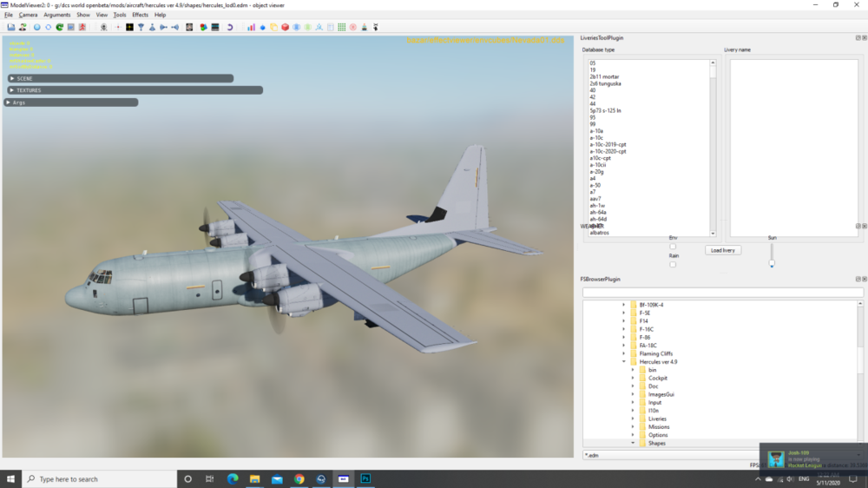
Task: Click the small blue gem toolbar icon
Action: [x=263, y=27]
